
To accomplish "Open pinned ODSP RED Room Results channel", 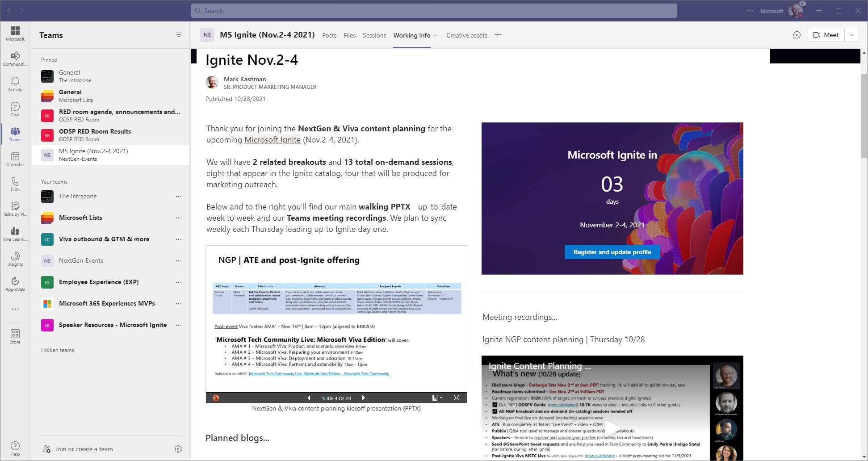I will coord(111,135).
